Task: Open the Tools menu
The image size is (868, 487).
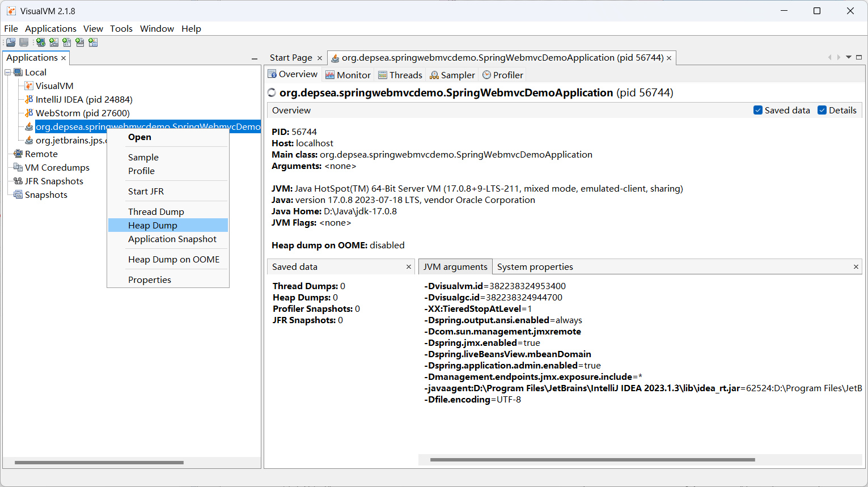Action: point(121,28)
